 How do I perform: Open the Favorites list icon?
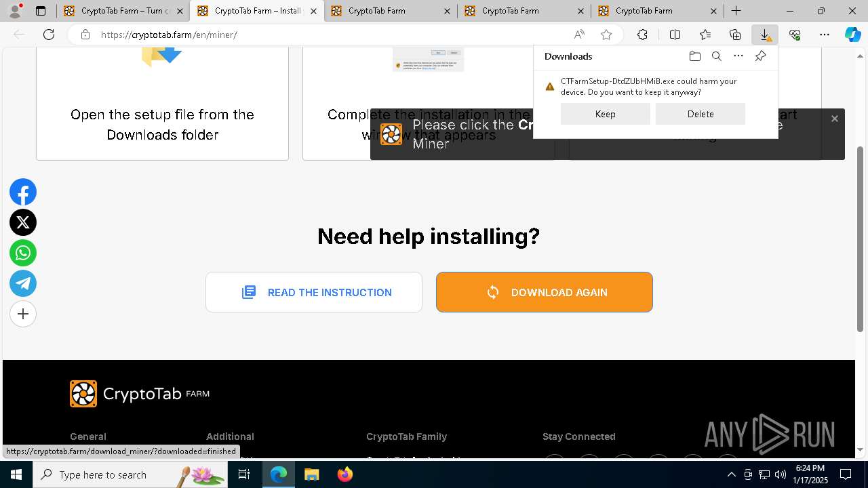pos(705,35)
